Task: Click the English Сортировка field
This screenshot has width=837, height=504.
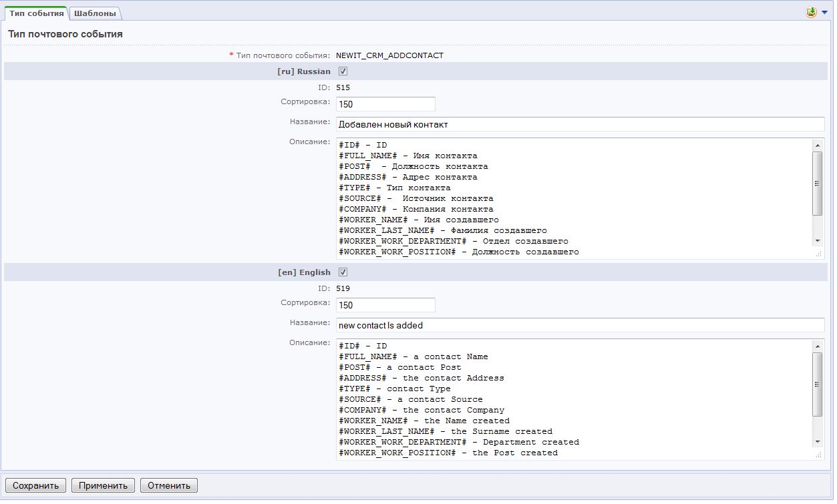Action: (385, 305)
